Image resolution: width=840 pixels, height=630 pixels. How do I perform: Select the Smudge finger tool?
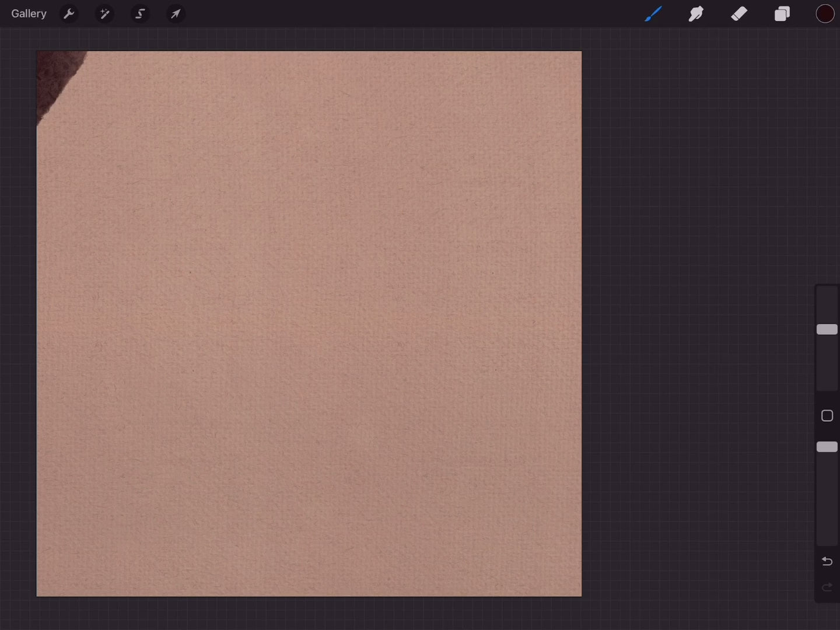(x=696, y=13)
